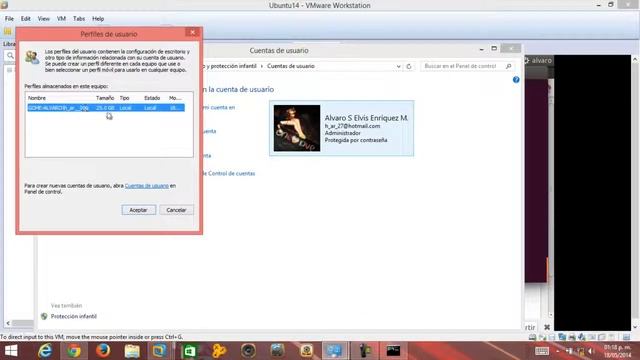
Task: Open Firefox from the taskbar
Action: [103, 351]
